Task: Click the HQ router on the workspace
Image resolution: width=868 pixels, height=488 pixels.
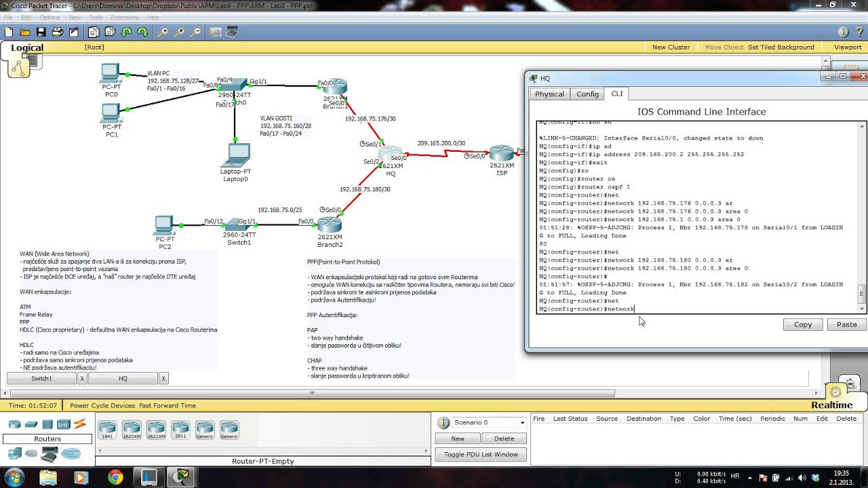Action: tap(391, 155)
